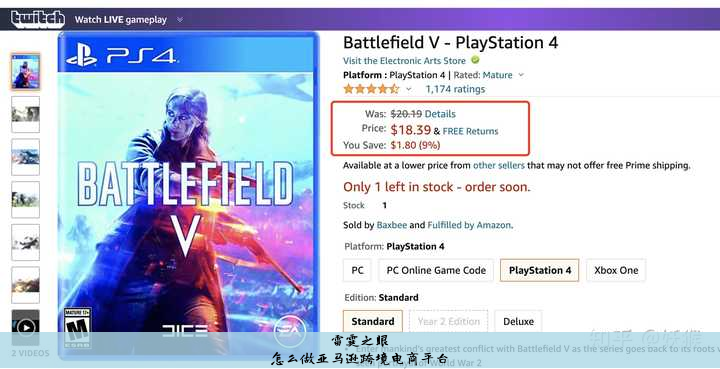Image resolution: width=720 pixels, height=369 pixels.
Task: Open the other sellers link
Action: click(499, 165)
